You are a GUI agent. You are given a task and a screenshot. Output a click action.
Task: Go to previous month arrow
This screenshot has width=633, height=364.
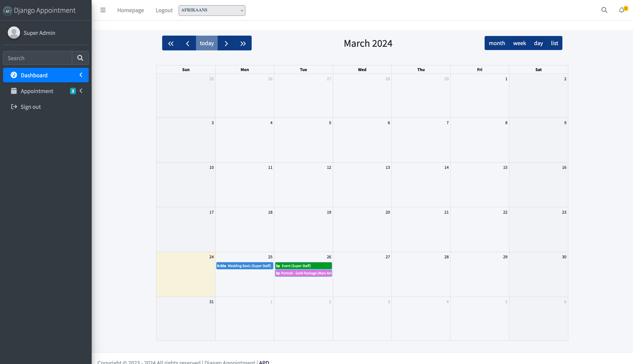pos(188,43)
